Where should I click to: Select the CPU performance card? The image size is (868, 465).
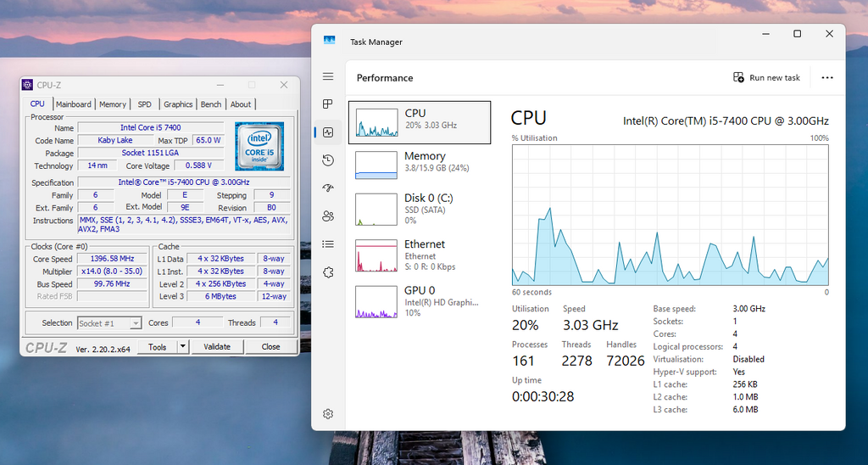pyautogui.click(x=420, y=122)
